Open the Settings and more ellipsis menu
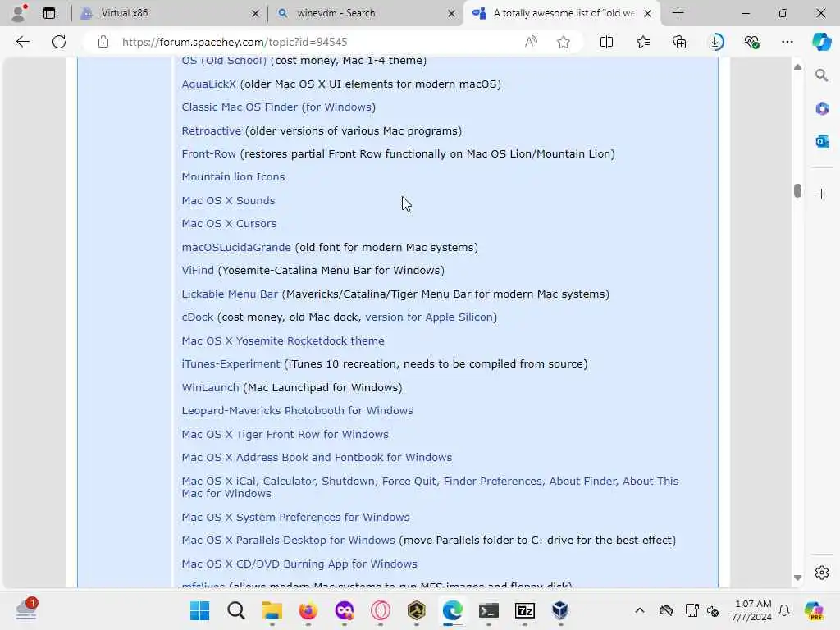The height and width of the screenshot is (630, 840). pyautogui.click(x=787, y=42)
